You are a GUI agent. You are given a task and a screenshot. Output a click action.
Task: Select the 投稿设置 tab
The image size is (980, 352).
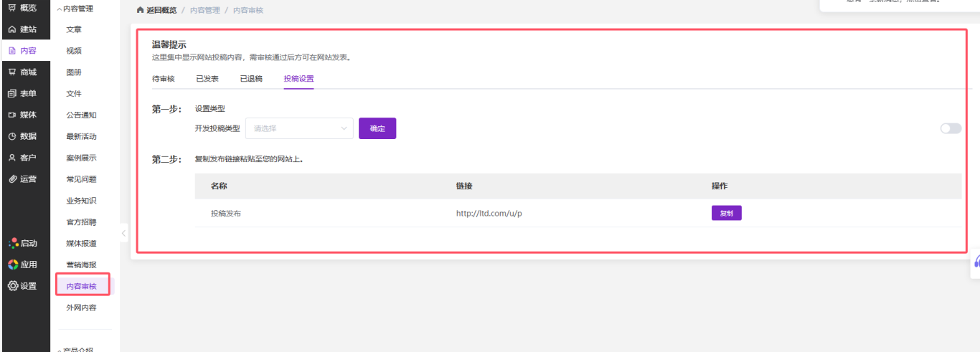298,79
